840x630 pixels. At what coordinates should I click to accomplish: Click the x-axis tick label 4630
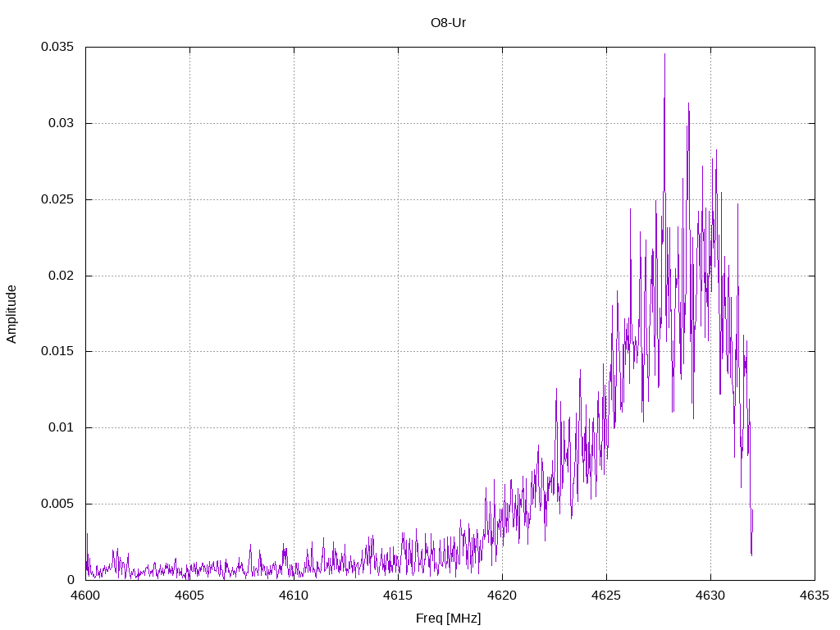[711, 596]
